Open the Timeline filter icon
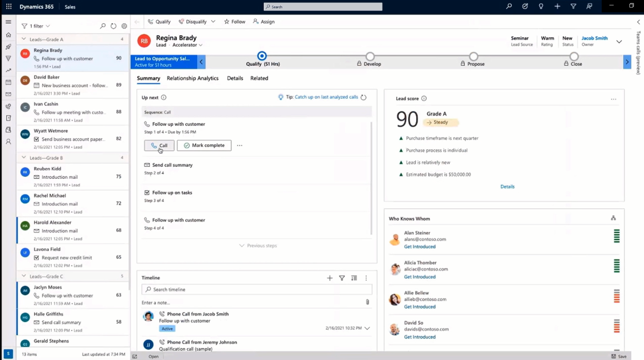The width and height of the screenshot is (644, 360). [x=342, y=277]
